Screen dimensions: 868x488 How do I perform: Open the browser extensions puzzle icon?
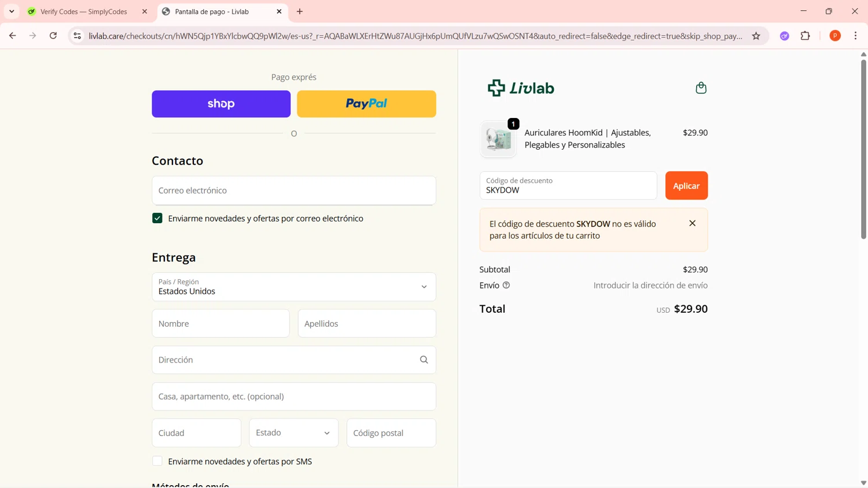click(x=805, y=36)
